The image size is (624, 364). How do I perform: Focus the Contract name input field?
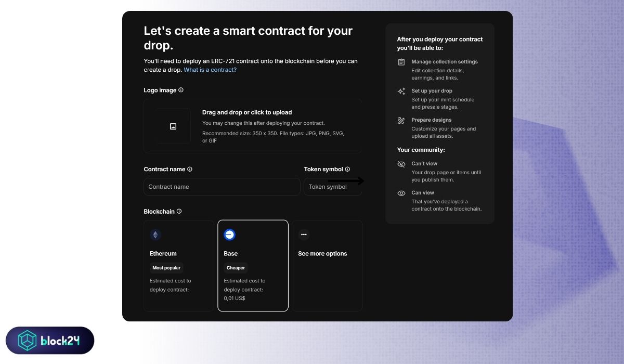tap(222, 187)
